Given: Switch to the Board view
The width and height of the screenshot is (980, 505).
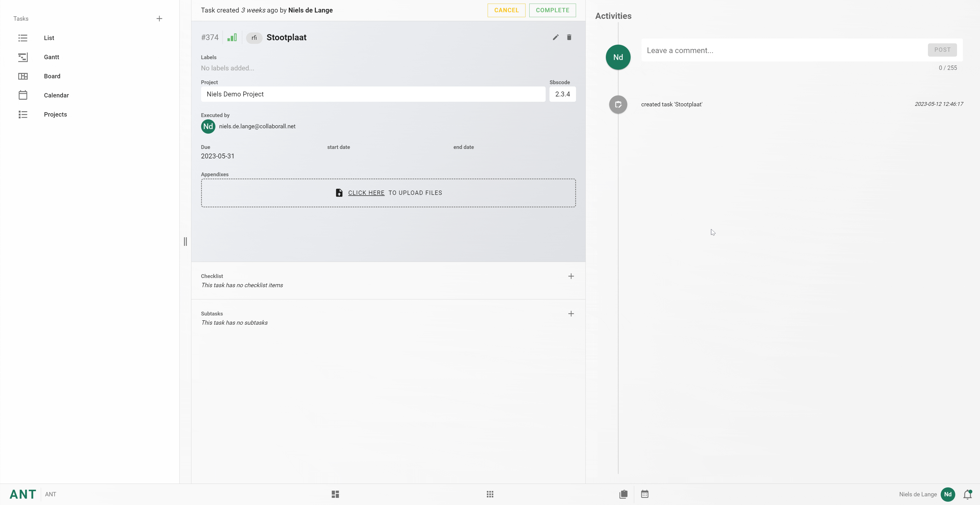Looking at the screenshot, I should pos(52,76).
